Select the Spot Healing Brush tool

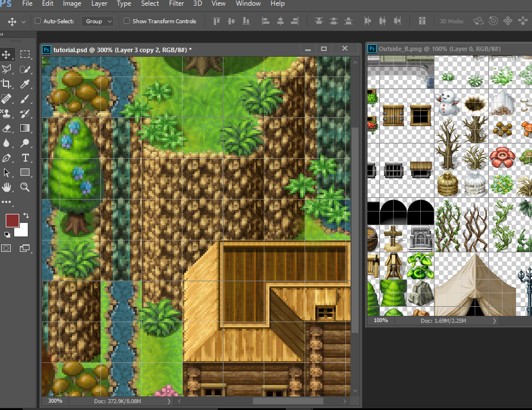point(6,99)
